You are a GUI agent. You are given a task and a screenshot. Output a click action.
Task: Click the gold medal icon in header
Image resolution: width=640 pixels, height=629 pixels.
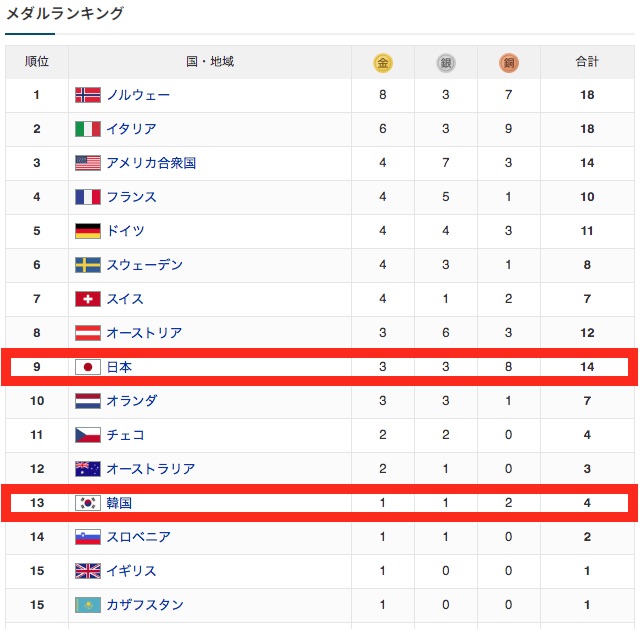click(382, 63)
